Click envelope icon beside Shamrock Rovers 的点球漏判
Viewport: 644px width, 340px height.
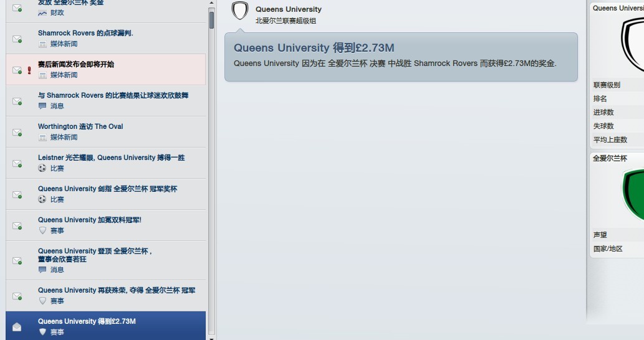pos(17,39)
